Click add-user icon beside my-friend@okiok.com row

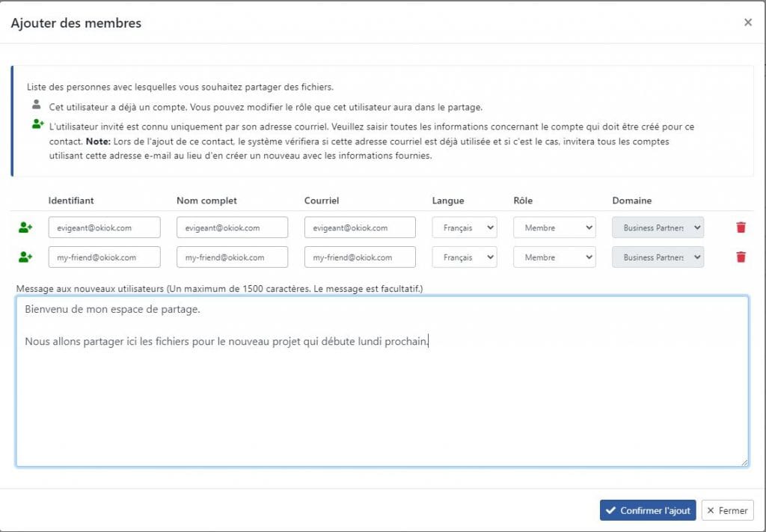point(25,257)
